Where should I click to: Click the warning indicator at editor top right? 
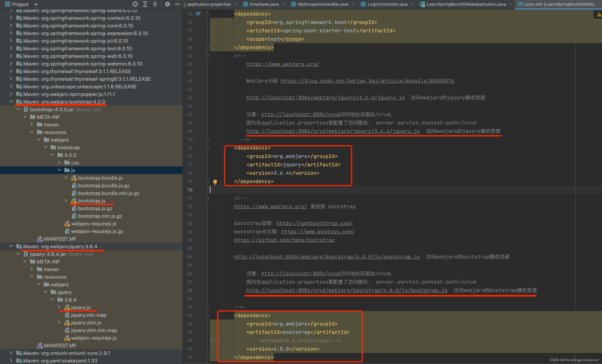click(599, 15)
